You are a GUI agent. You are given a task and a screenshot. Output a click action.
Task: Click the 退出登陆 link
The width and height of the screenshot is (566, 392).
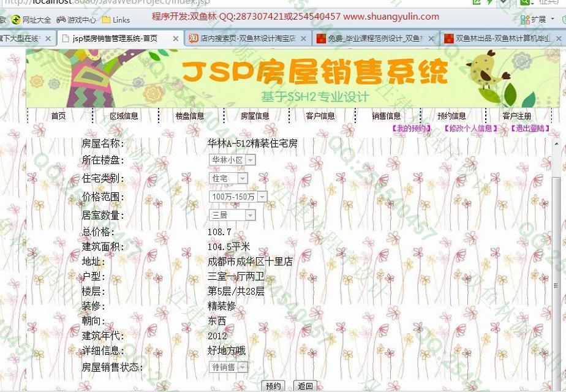click(x=530, y=128)
